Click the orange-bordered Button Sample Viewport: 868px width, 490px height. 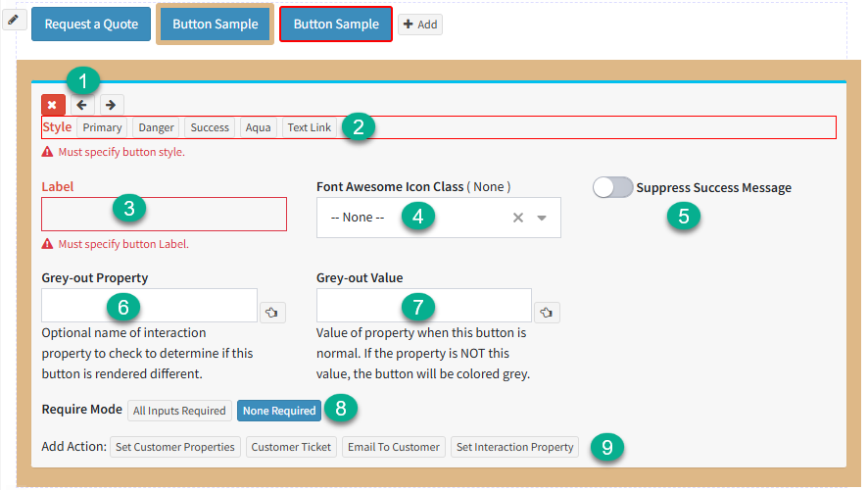point(216,24)
